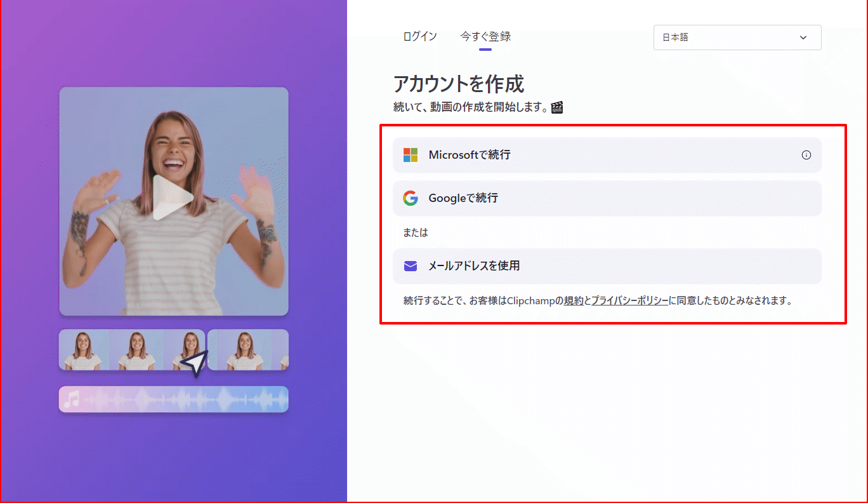The height and width of the screenshot is (503, 868).
Task: Choose the Googleで続行 button
Action: 607,198
